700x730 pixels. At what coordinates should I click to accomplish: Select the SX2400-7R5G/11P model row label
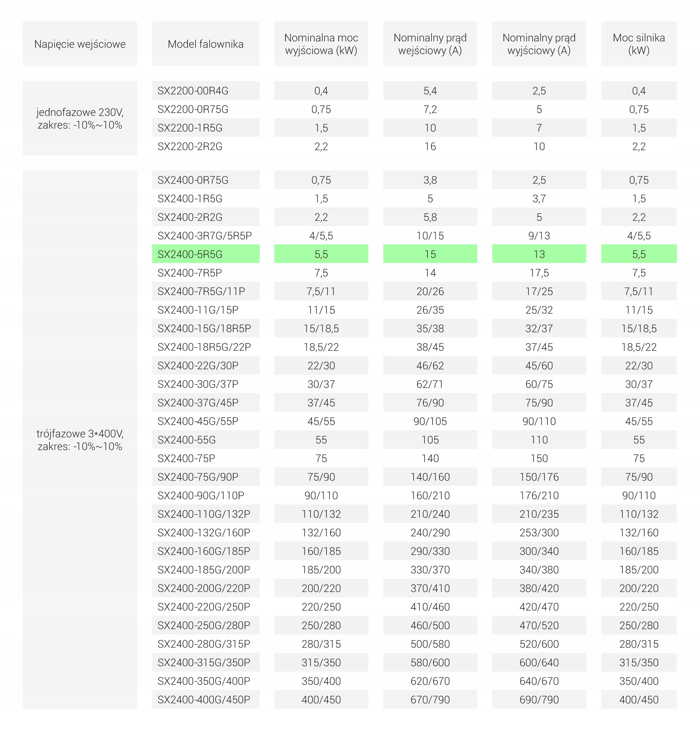[x=205, y=292]
